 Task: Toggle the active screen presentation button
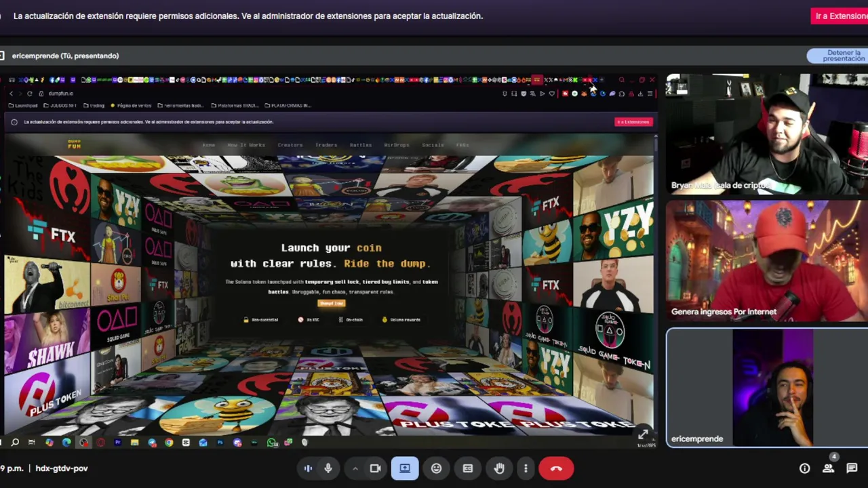click(405, 468)
